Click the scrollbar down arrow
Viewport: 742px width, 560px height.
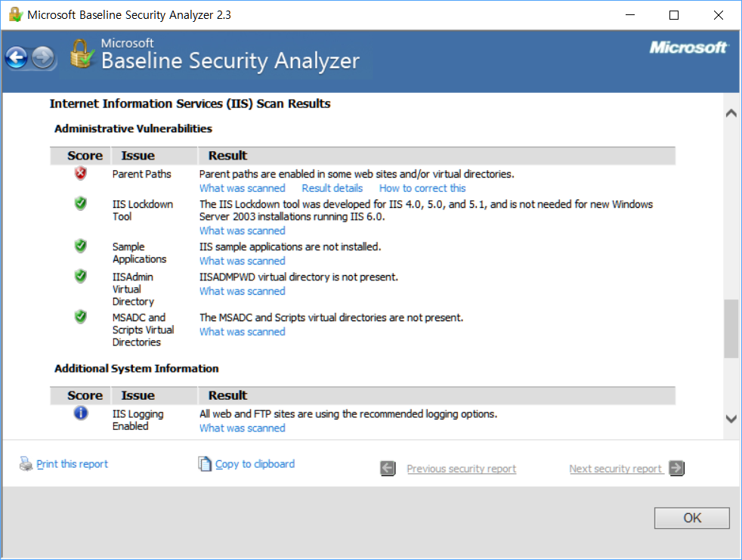tap(731, 419)
